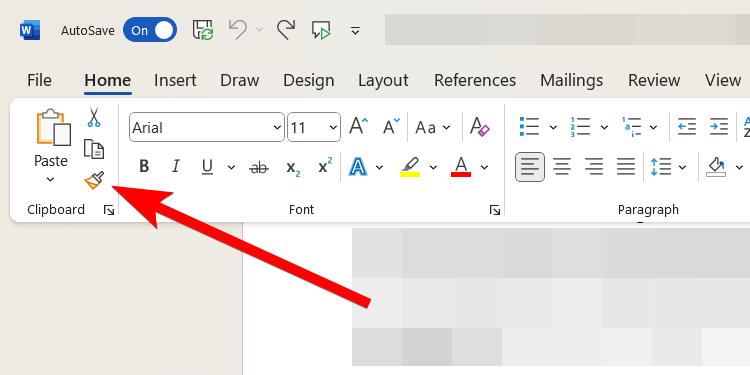Open Text Effects dropdown arrow
Image resolution: width=750 pixels, height=375 pixels.
coord(379,167)
